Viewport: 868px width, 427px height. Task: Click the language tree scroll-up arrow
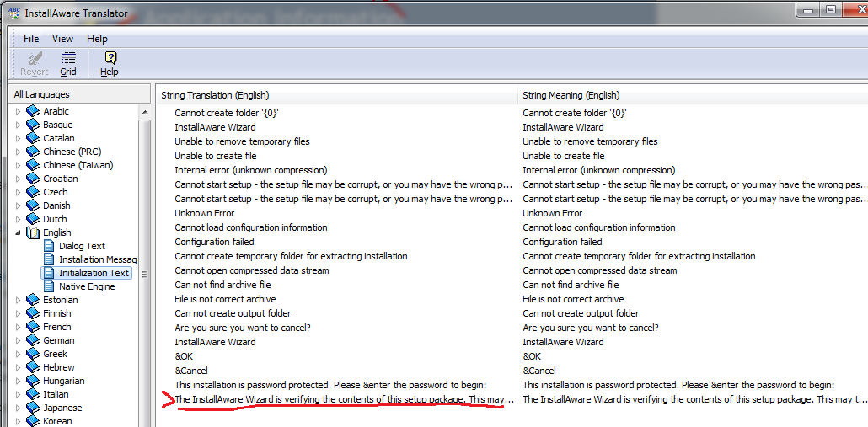144,112
